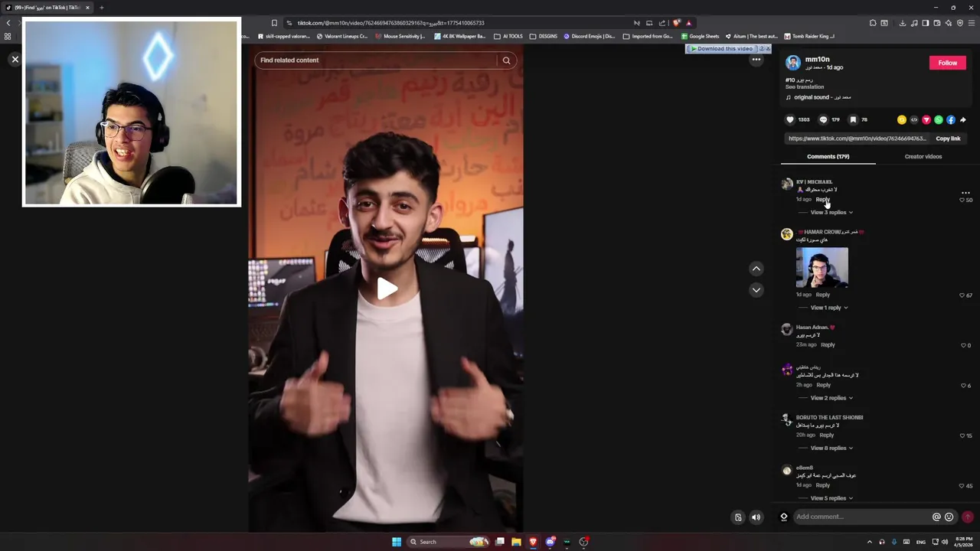Expand View 8 replies

pyautogui.click(x=831, y=448)
